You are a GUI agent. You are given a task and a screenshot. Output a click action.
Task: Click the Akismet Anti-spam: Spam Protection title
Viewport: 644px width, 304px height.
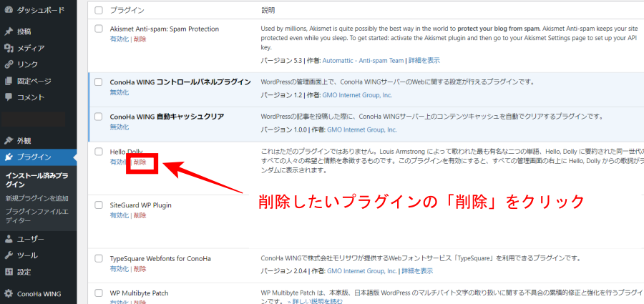click(165, 29)
